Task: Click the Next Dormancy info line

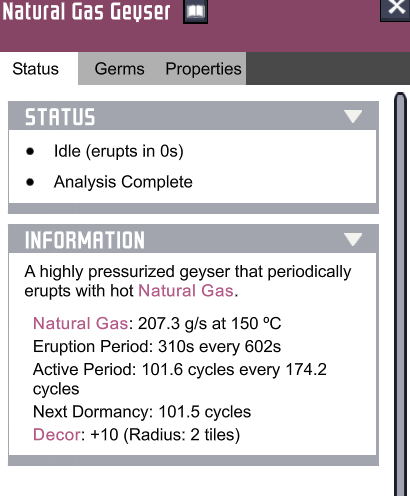Action: 142,412
